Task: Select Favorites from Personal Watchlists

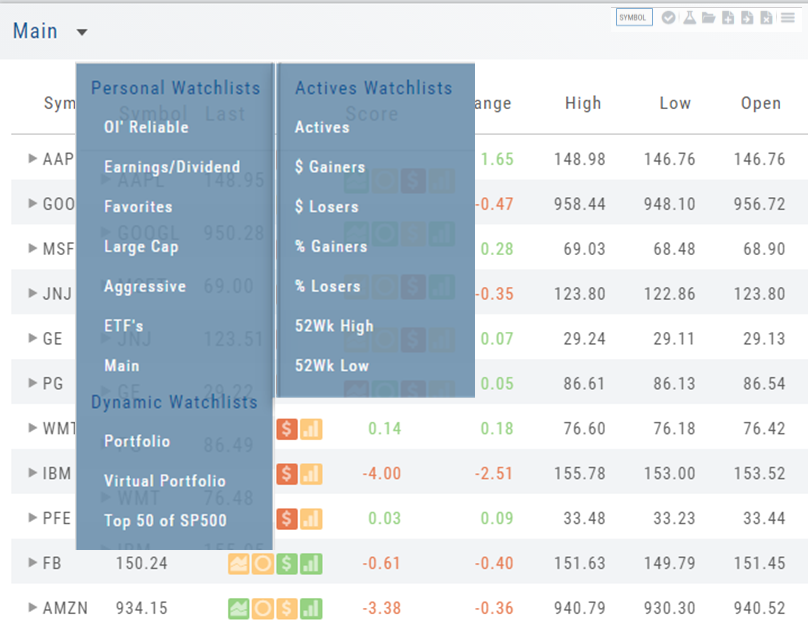Action: tap(138, 207)
